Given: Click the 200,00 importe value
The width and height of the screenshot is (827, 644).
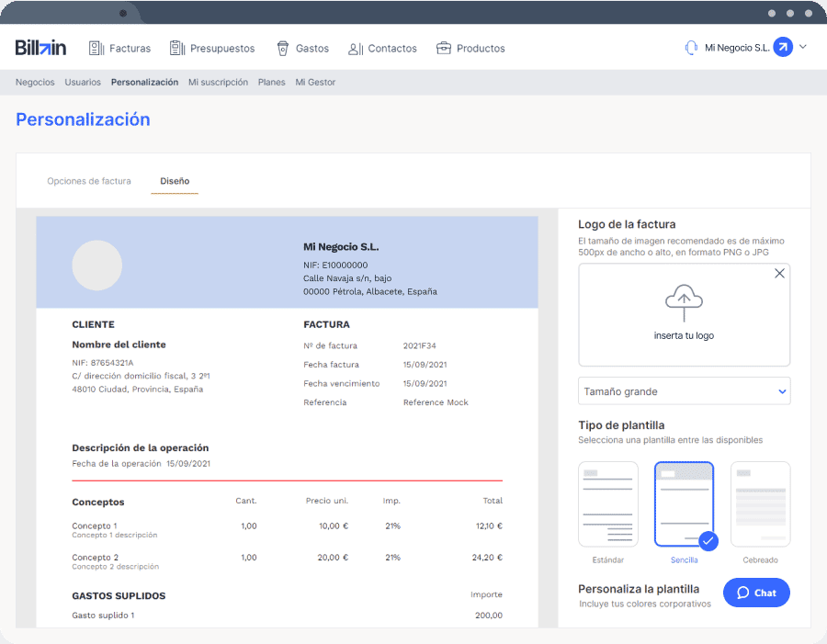Looking at the screenshot, I should click(x=489, y=616).
